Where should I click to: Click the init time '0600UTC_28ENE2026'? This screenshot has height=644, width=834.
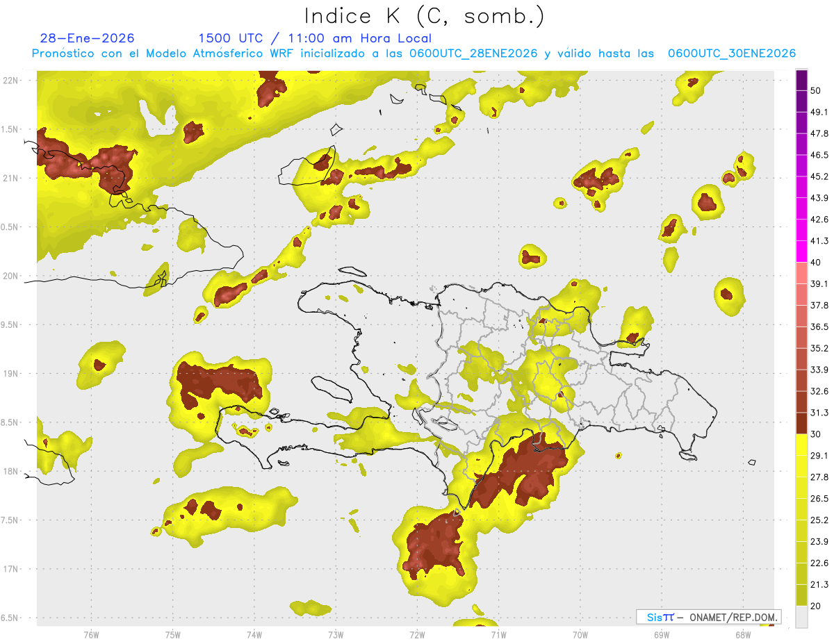tap(473, 53)
